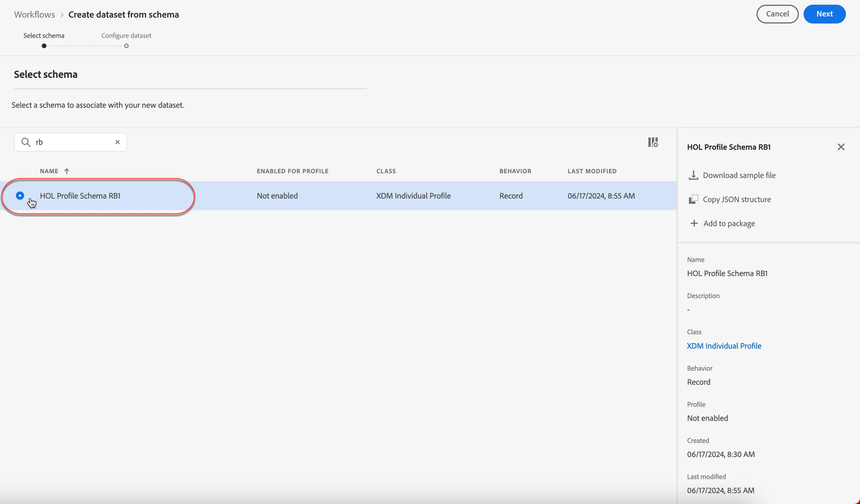The height and width of the screenshot is (504, 860).
Task: Click the Download sample file icon
Action: click(693, 175)
